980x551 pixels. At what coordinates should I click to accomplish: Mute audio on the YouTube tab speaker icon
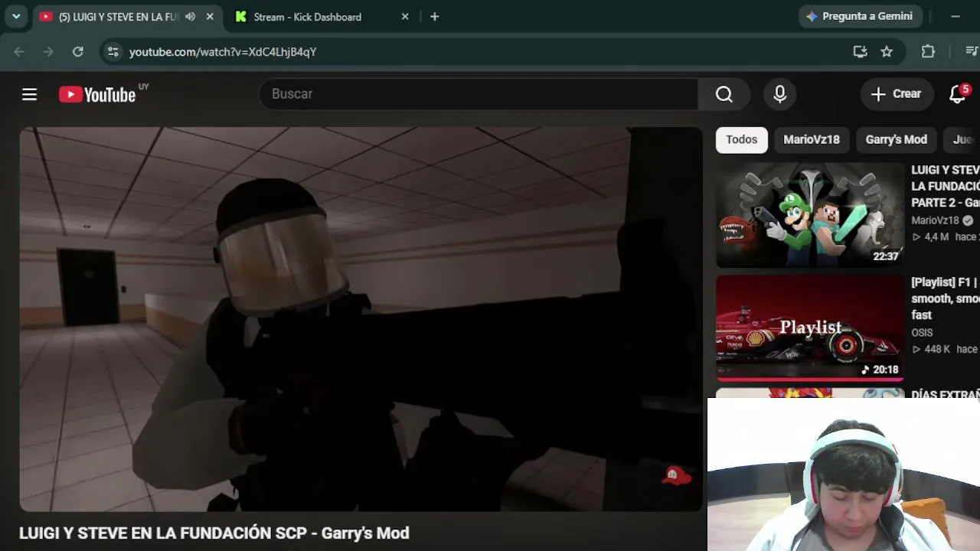pos(190,17)
